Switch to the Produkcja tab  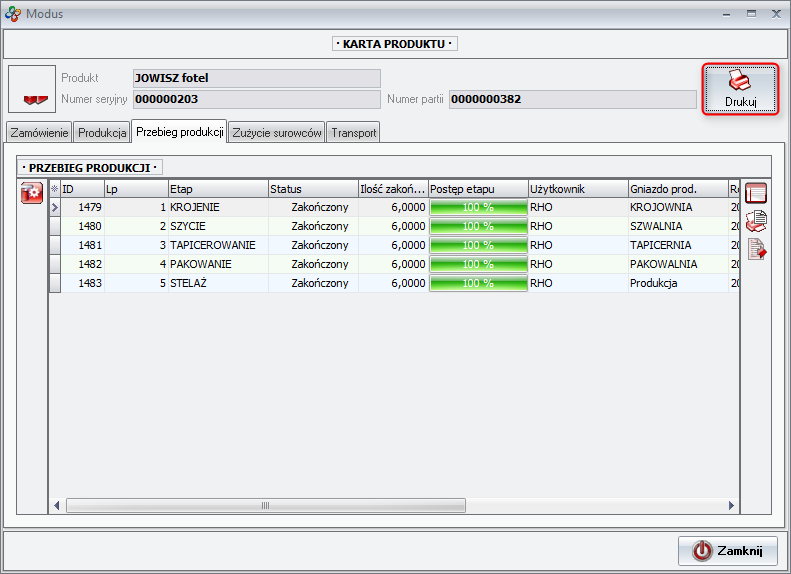tap(102, 132)
